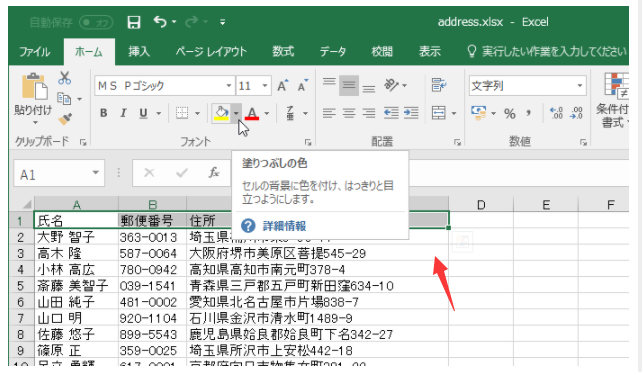Open the ファイル tab
This screenshot has width=642, height=372.
pos(35,52)
